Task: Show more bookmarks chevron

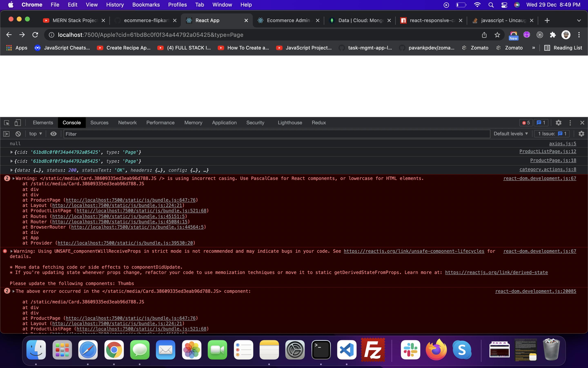Action: pyautogui.click(x=533, y=48)
